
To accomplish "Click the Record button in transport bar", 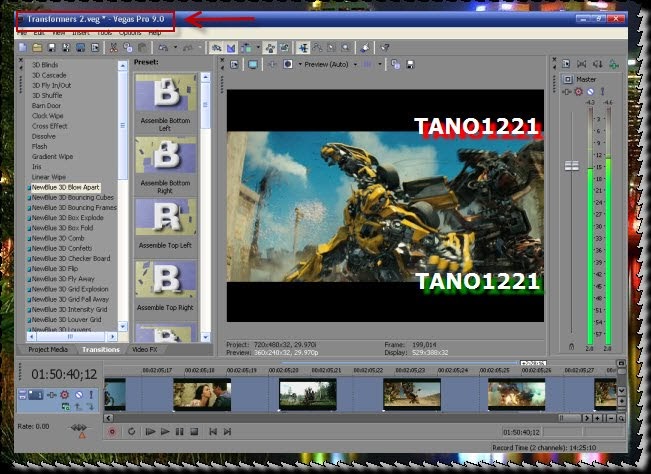I will click(x=112, y=432).
